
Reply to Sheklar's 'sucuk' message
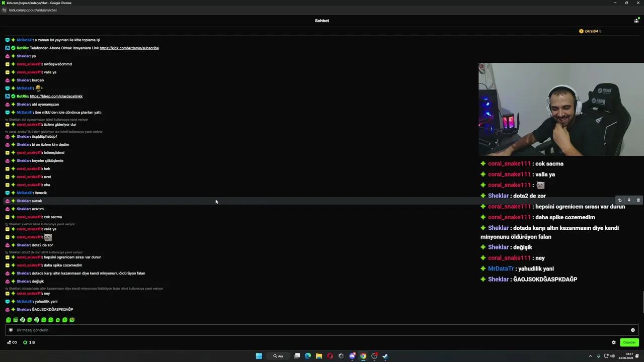coord(620,201)
